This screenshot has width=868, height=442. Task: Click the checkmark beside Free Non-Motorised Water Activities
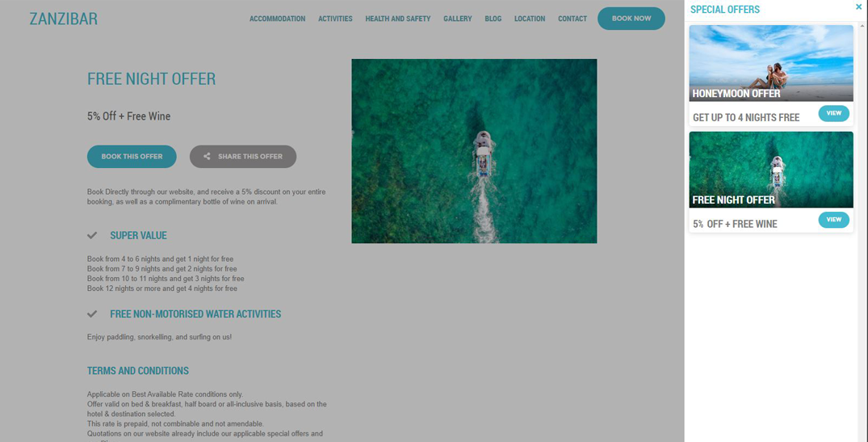point(92,314)
